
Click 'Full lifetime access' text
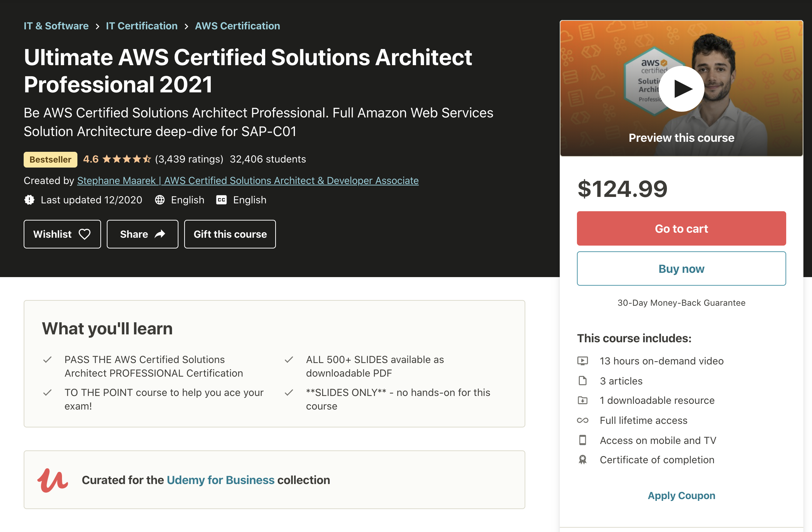pos(644,420)
